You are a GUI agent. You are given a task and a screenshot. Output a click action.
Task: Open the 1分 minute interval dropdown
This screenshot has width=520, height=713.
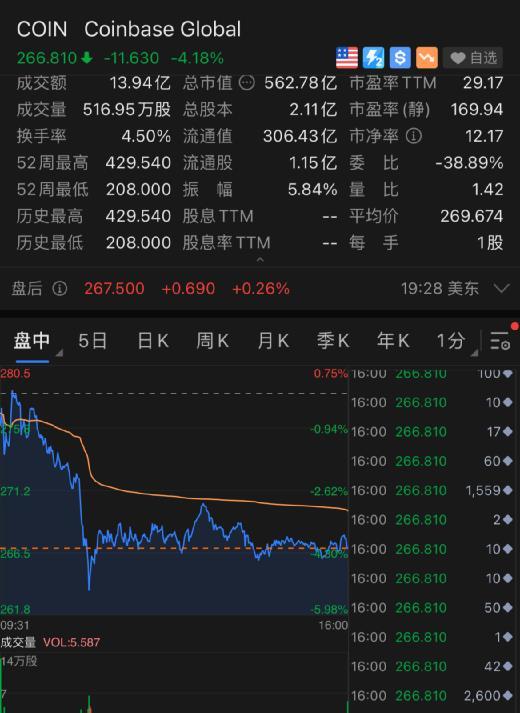point(452,341)
